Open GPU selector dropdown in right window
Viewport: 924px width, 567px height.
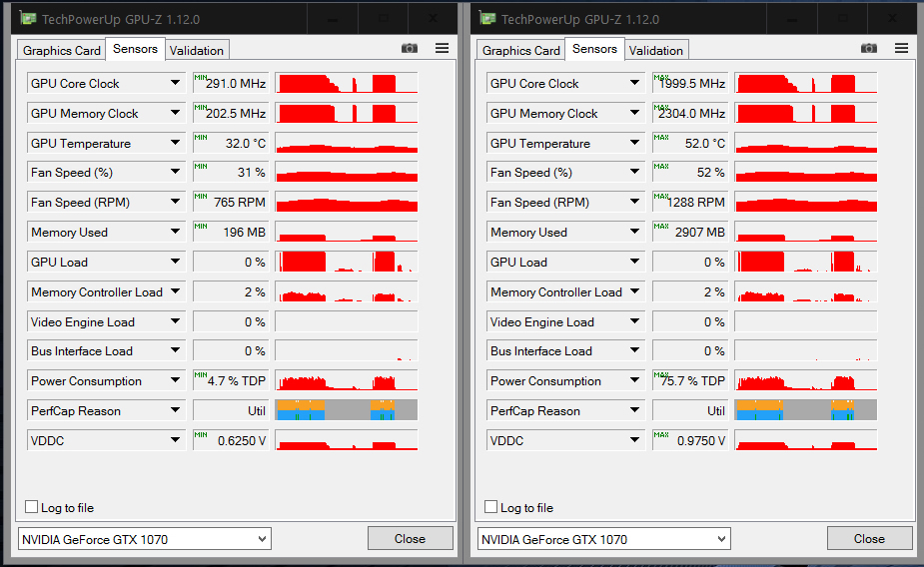pyautogui.click(x=603, y=539)
